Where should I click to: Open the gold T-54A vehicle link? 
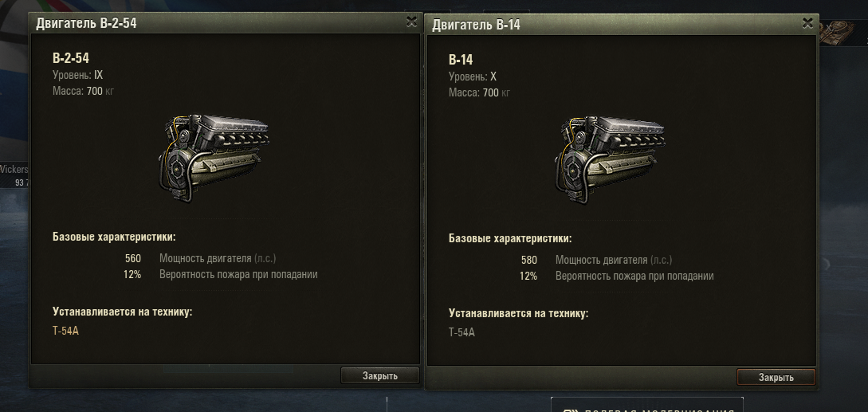pos(66,332)
